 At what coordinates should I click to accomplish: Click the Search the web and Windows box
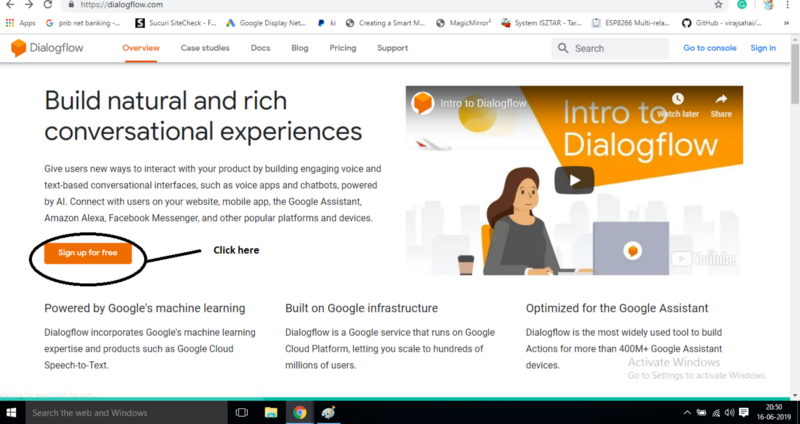click(x=125, y=412)
